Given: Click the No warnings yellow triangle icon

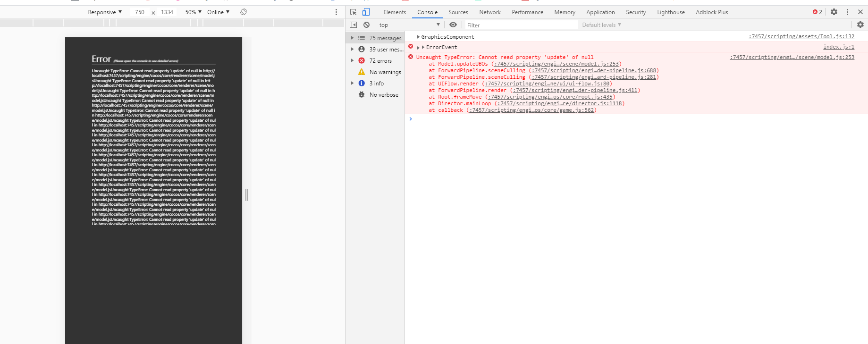Looking at the screenshot, I should pos(362,72).
